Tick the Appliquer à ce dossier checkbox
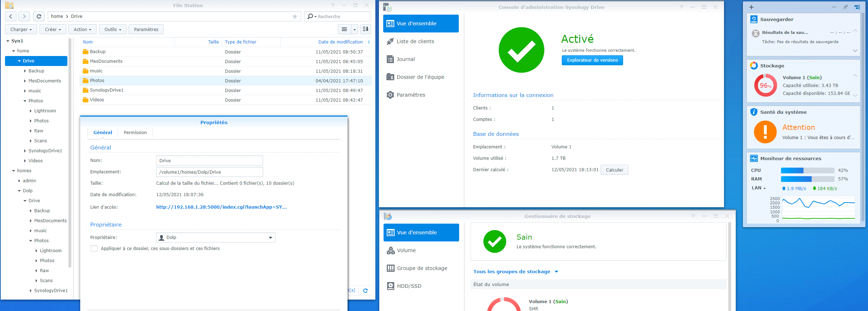 tap(94, 249)
